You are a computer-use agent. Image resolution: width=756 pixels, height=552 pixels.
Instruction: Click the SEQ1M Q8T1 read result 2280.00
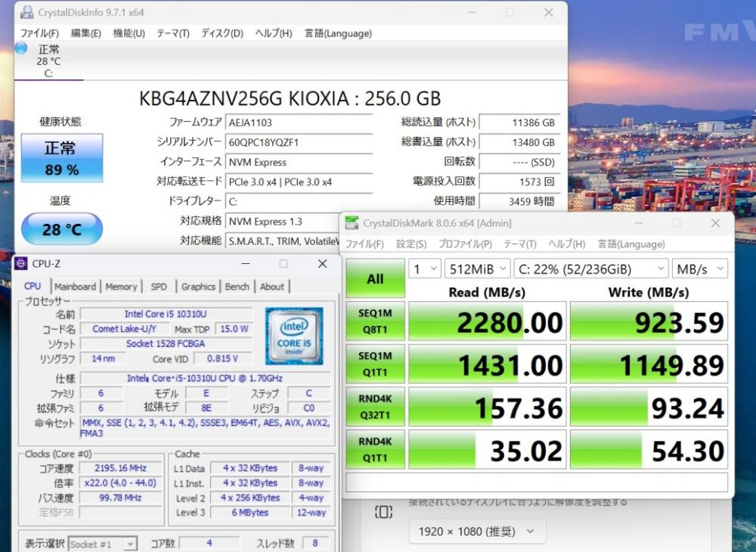[x=488, y=321]
